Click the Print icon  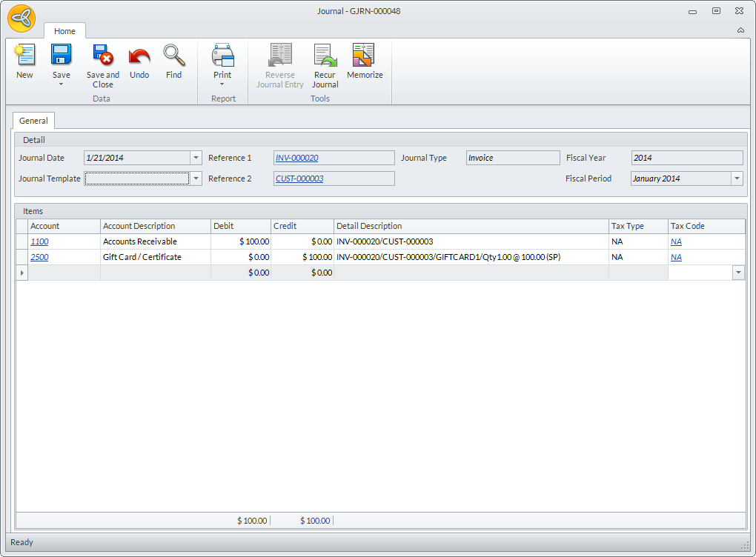[x=222, y=56]
